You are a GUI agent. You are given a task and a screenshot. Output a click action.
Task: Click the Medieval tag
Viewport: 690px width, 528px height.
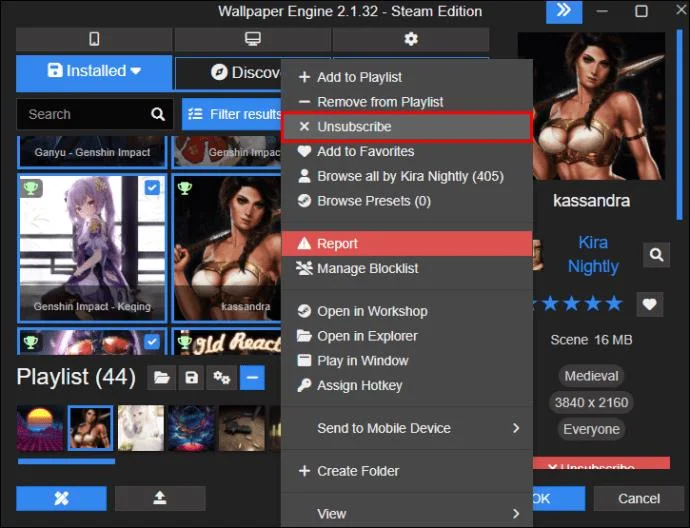click(x=591, y=376)
